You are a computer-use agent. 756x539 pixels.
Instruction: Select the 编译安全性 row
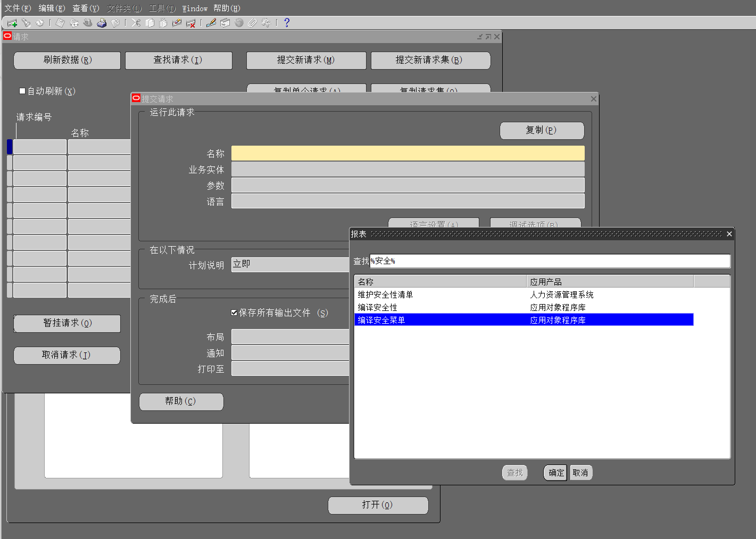point(524,307)
